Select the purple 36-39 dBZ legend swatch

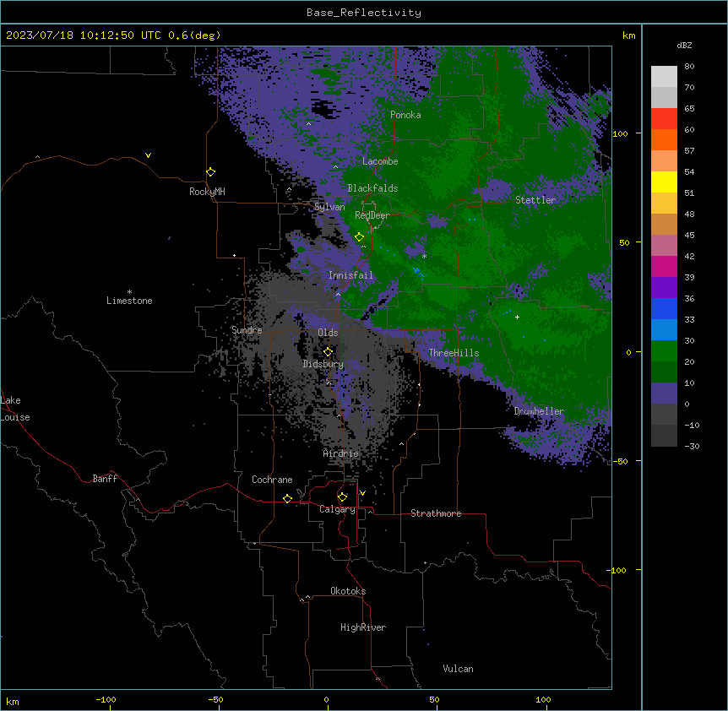[664, 288]
